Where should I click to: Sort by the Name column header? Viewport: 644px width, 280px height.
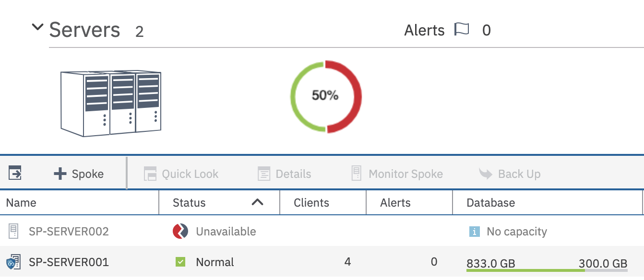[80, 203]
